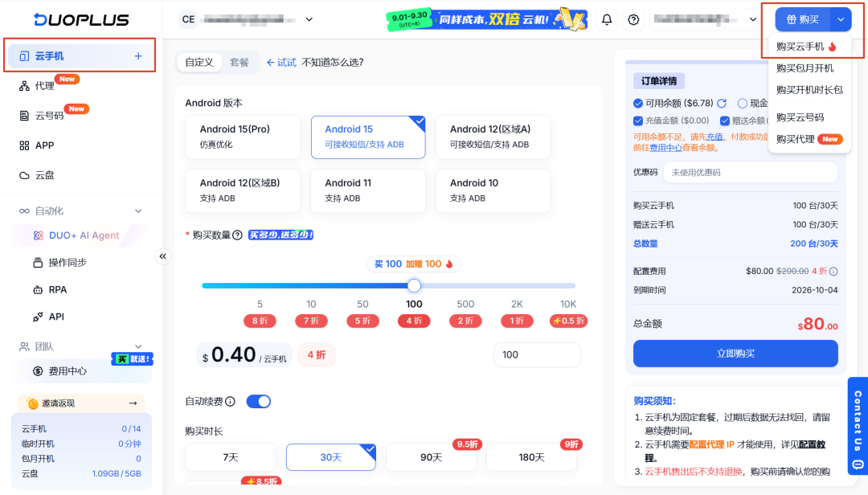Open the user account dropdown arrow
The height and width of the screenshot is (495, 868).
[753, 19]
